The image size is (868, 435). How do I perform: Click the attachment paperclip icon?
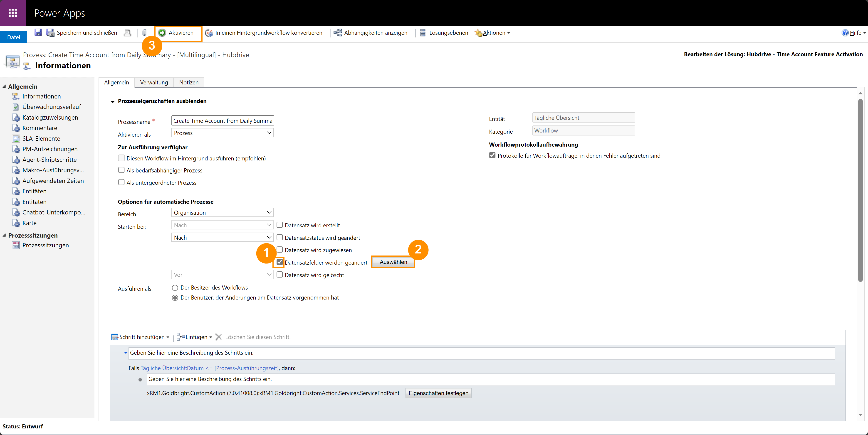(x=144, y=33)
